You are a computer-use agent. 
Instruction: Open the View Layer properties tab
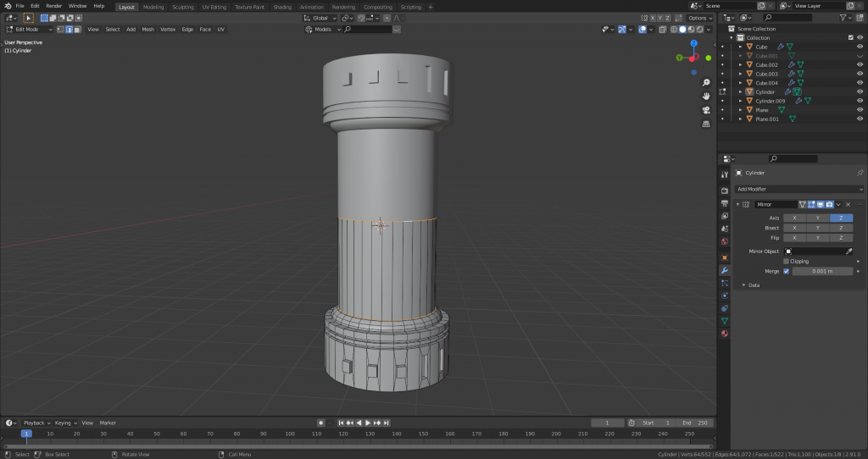click(x=725, y=216)
